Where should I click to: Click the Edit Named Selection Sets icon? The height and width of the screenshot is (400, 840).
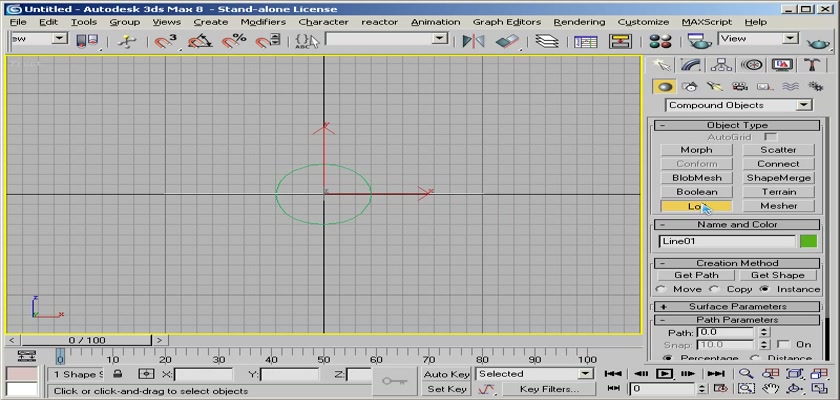coord(307,41)
